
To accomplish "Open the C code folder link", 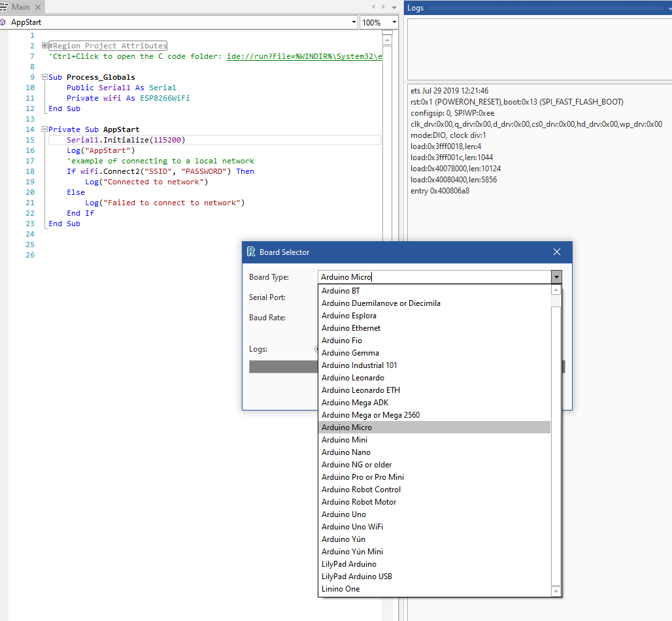I will [304, 56].
